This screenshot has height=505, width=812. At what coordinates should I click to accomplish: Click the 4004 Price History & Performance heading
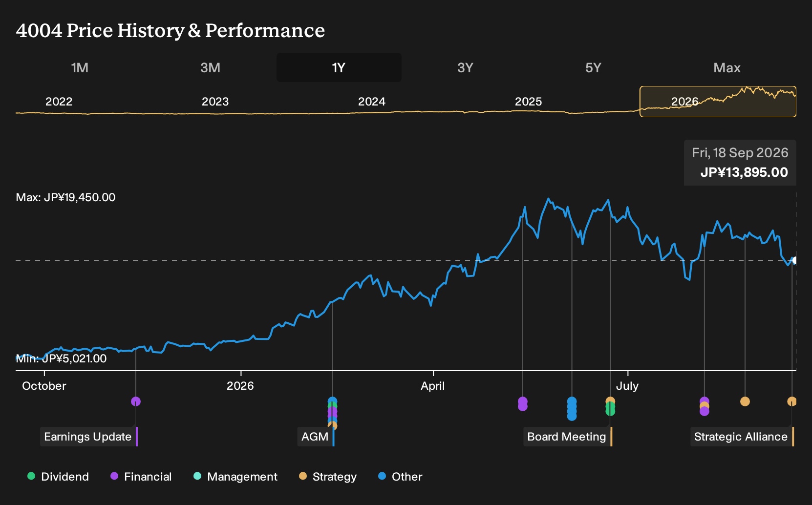171,30
